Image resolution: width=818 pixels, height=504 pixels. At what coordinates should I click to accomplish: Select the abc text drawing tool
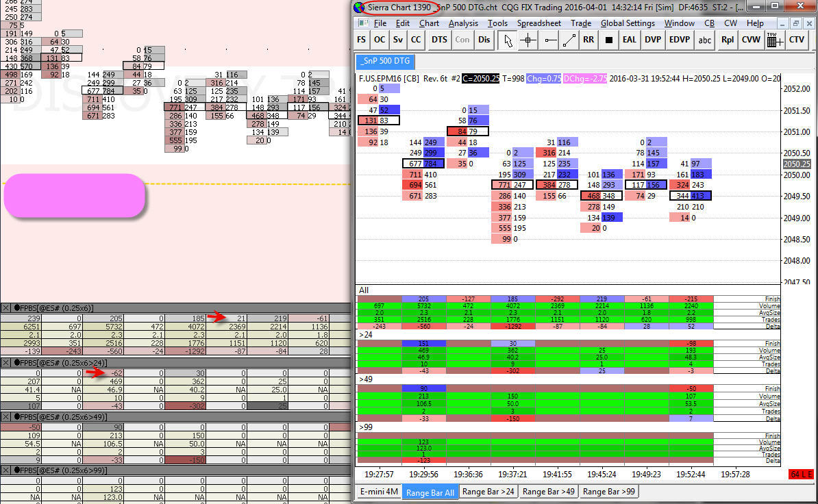(705, 40)
